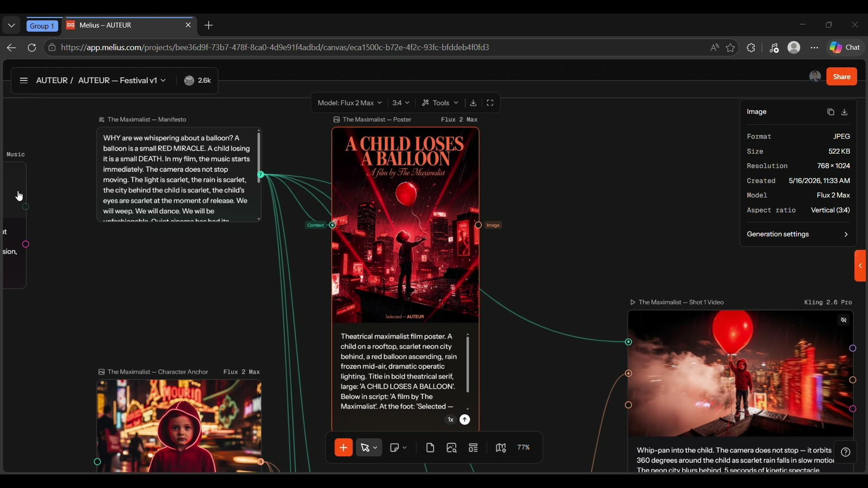This screenshot has height=488, width=868.
Task: Open the Model: Flux 2 Max dropdown
Action: (x=349, y=103)
